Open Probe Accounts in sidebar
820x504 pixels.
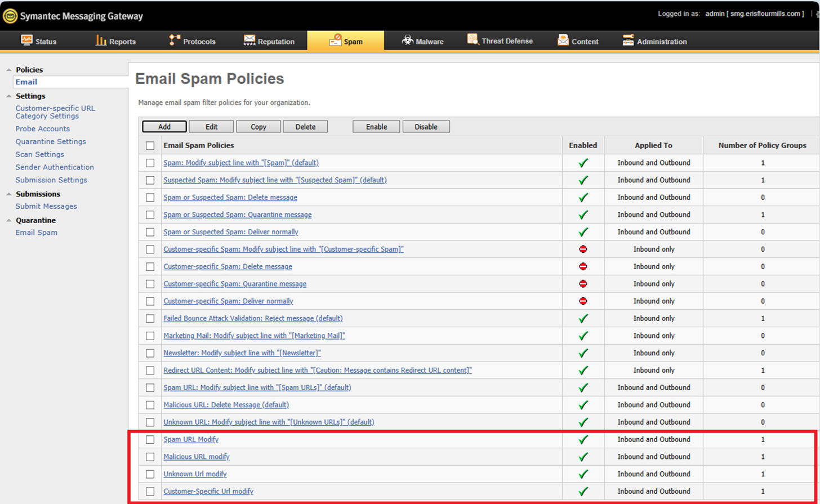(x=43, y=129)
